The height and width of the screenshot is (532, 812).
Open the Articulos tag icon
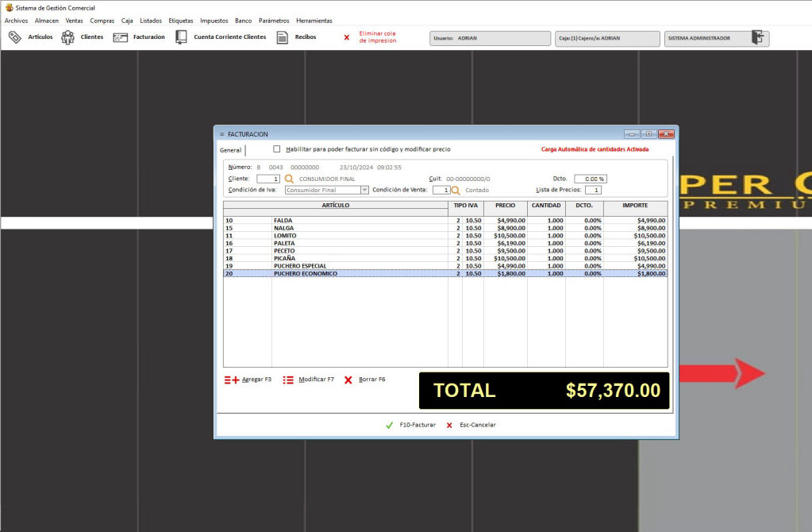coord(14,37)
